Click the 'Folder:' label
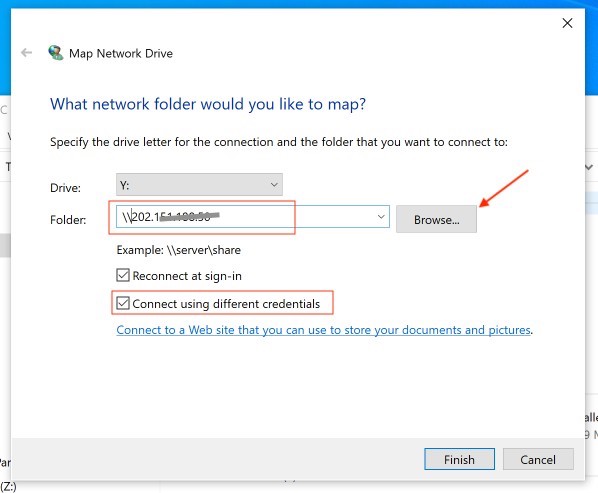This screenshot has height=493, width=598. (68, 220)
